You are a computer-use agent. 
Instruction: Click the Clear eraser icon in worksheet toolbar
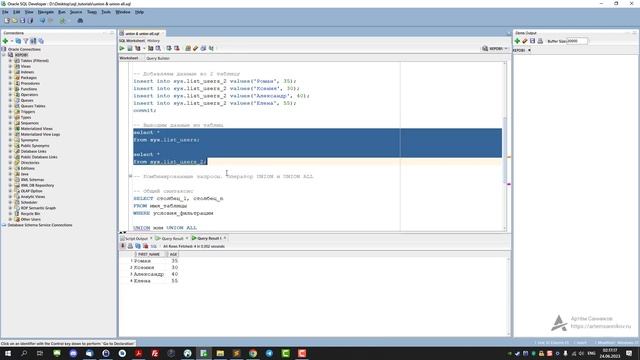(x=196, y=48)
